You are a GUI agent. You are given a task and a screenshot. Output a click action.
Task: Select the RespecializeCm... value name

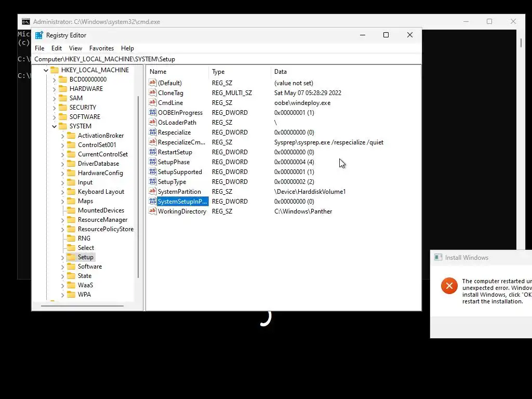pos(181,142)
